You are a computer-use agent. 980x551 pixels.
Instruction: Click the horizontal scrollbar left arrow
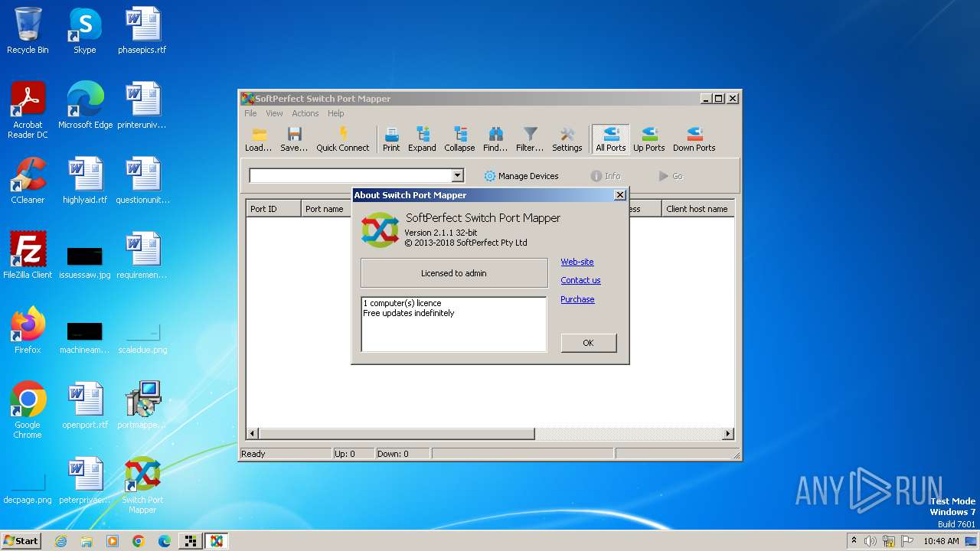pos(253,434)
